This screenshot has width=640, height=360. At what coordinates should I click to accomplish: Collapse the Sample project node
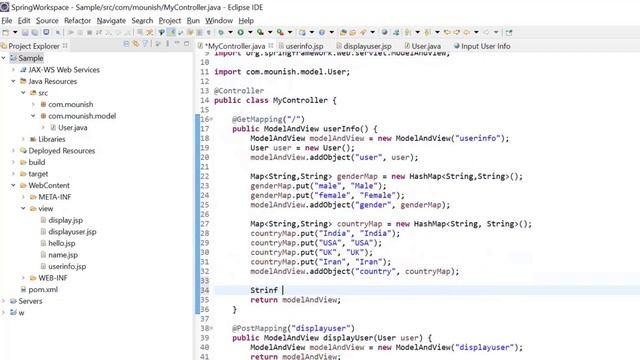pyautogui.click(x=4, y=58)
